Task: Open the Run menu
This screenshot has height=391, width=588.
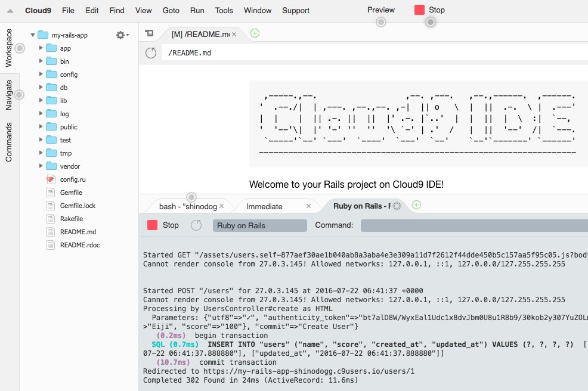Action: coord(197,10)
